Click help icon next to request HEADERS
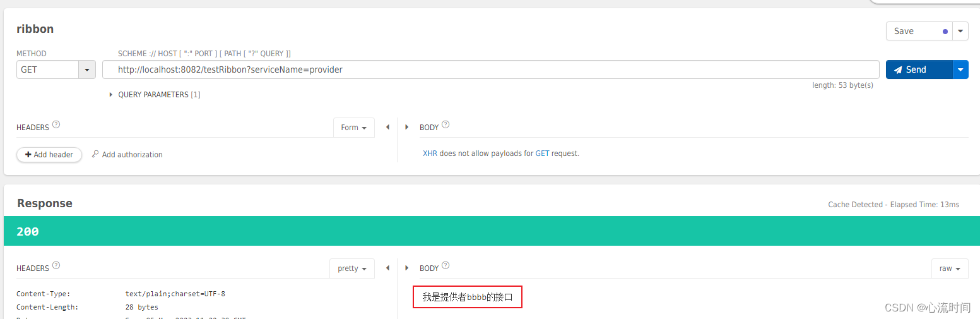The image size is (980, 319). [56, 124]
